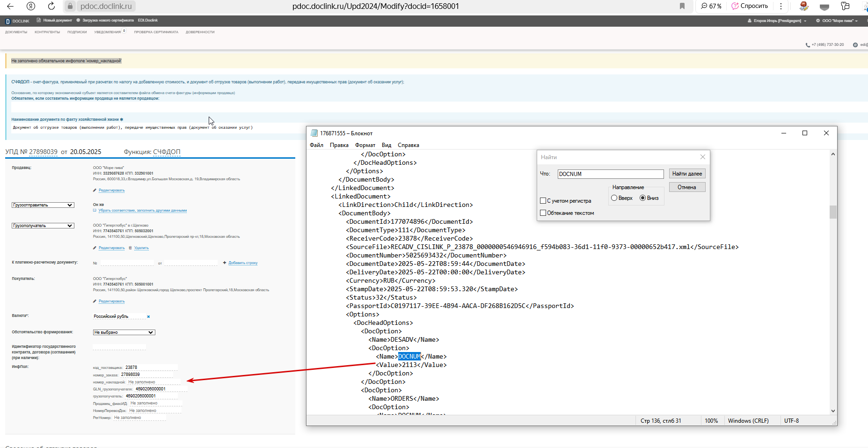
Task: Click Редактировать under Грузополучатель
Action: pos(111,248)
